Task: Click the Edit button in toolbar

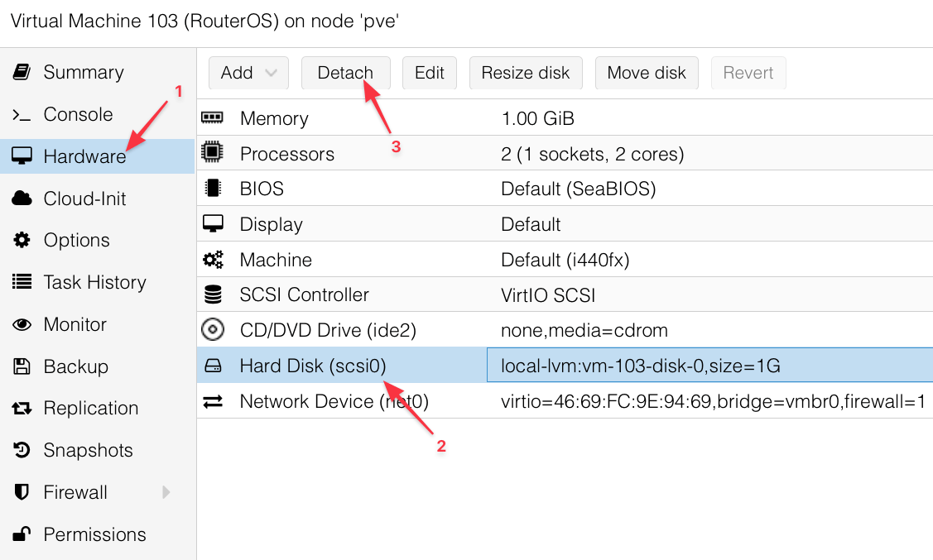Action: tap(430, 73)
